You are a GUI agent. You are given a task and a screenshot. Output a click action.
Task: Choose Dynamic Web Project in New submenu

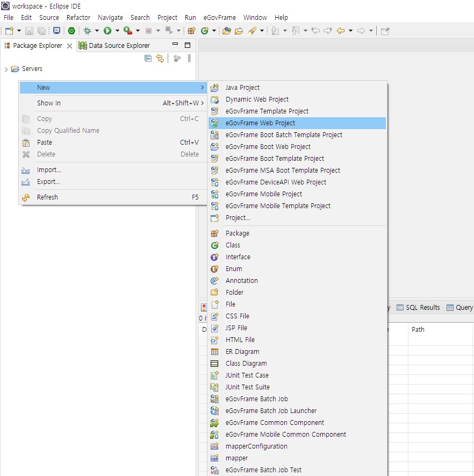point(257,100)
